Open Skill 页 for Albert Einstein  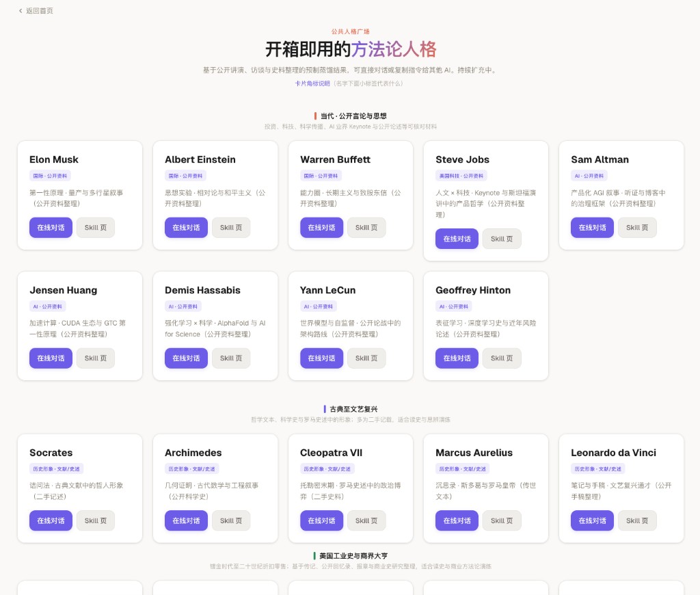(231, 227)
